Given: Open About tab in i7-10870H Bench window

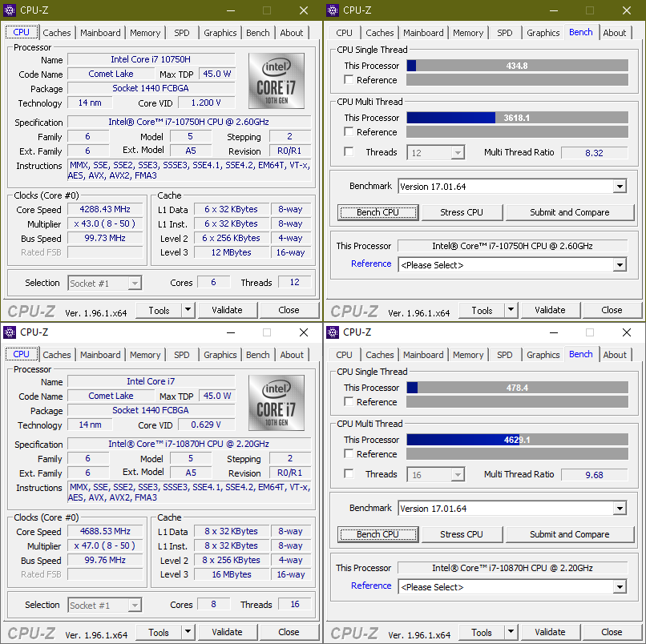Looking at the screenshot, I should (x=615, y=355).
